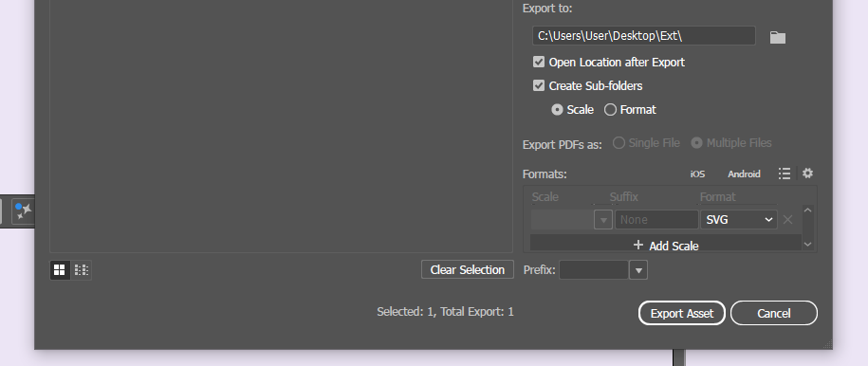The height and width of the screenshot is (366, 868).
Task: Browse for export folder icon
Action: coord(777,37)
